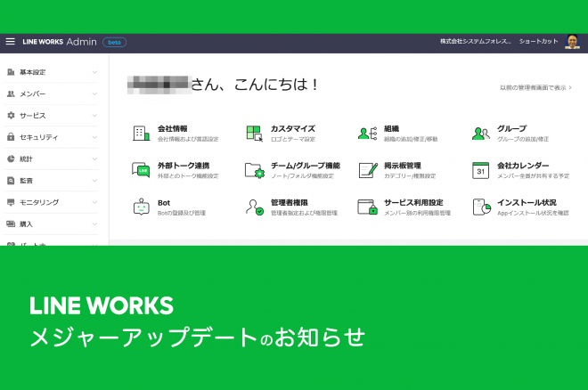This screenshot has width=588, height=390.
Task: Click the 会社カレンダー title
Action: point(523,166)
